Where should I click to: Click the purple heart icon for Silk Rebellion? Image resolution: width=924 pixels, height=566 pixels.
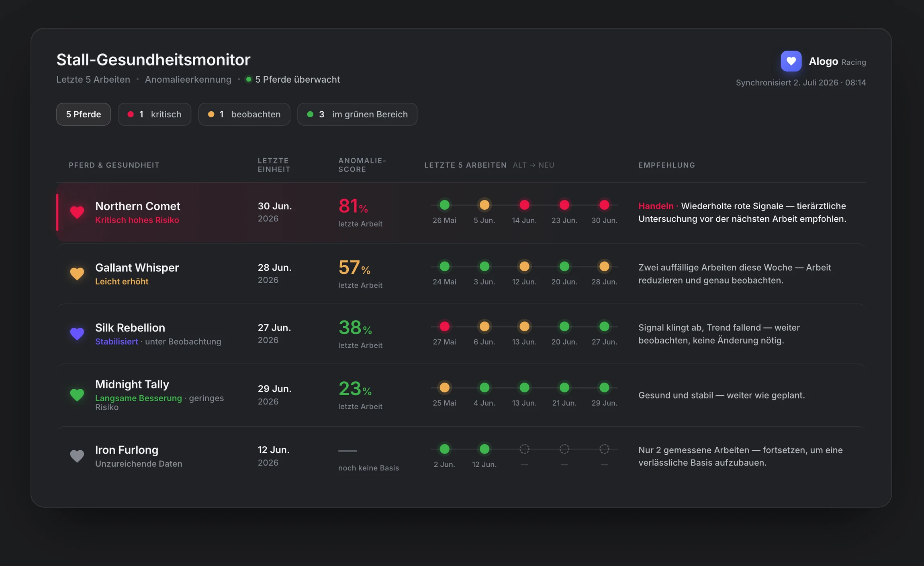(77, 334)
